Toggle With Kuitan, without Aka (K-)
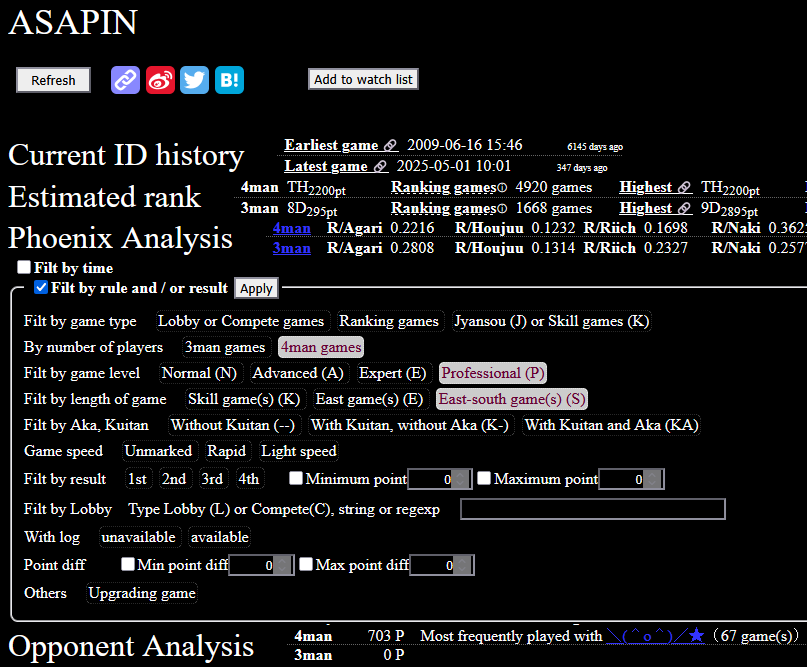 (x=410, y=425)
